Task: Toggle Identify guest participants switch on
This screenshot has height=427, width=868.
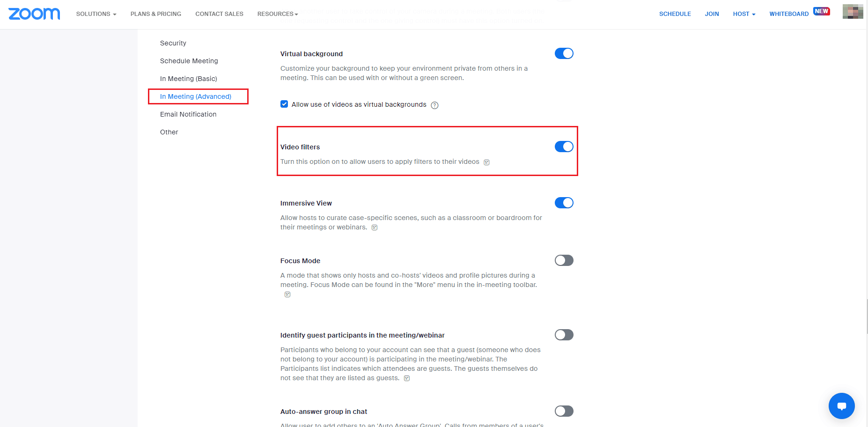Action: click(x=564, y=335)
